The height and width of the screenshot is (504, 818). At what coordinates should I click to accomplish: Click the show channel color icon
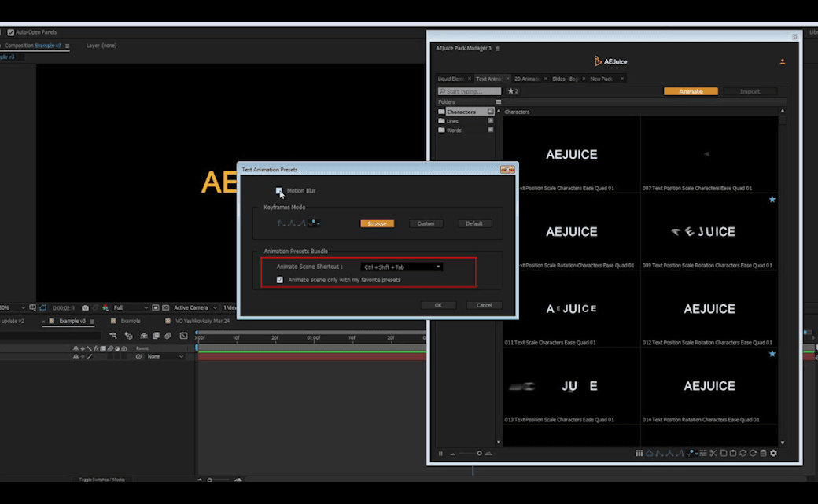tap(105, 308)
